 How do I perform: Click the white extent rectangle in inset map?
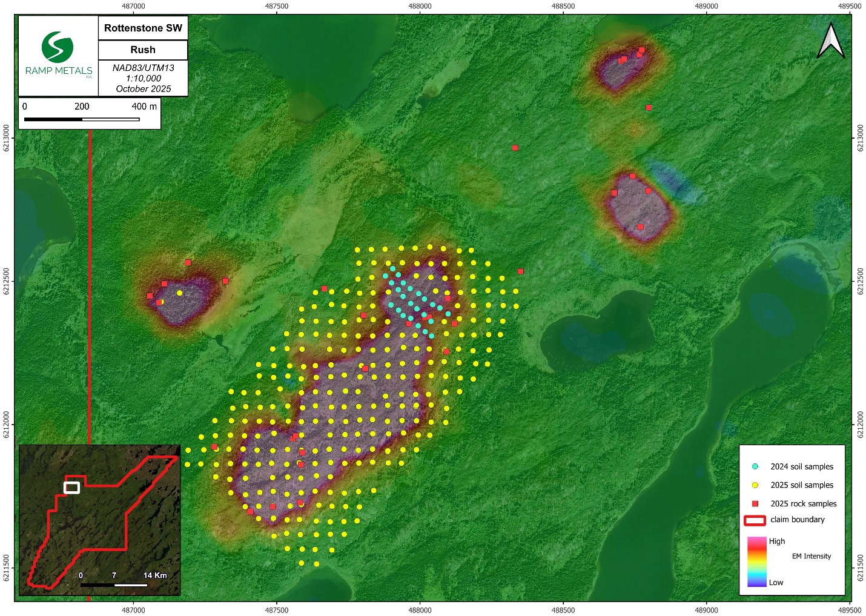[x=71, y=487]
